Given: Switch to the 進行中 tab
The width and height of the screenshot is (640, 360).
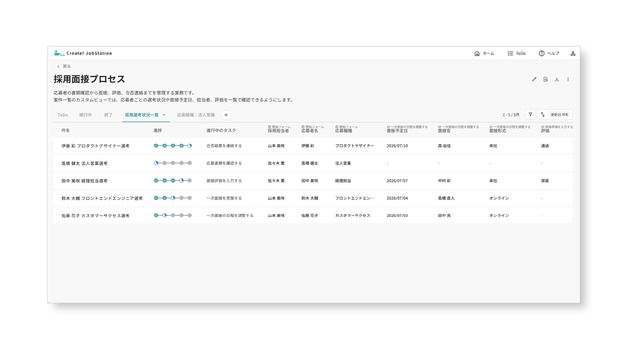Looking at the screenshot, I should [x=85, y=115].
